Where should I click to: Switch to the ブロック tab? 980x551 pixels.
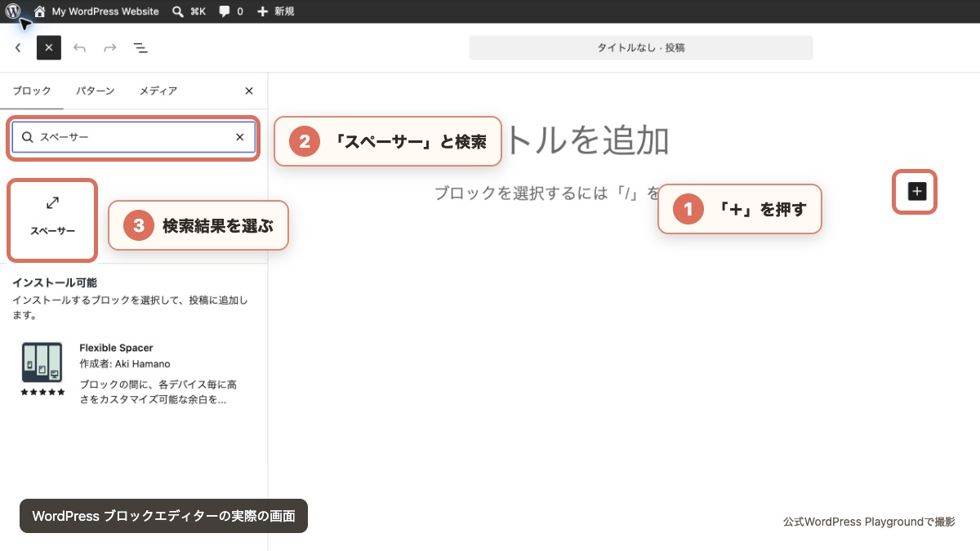pyautogui.click(x=32, y=91)
